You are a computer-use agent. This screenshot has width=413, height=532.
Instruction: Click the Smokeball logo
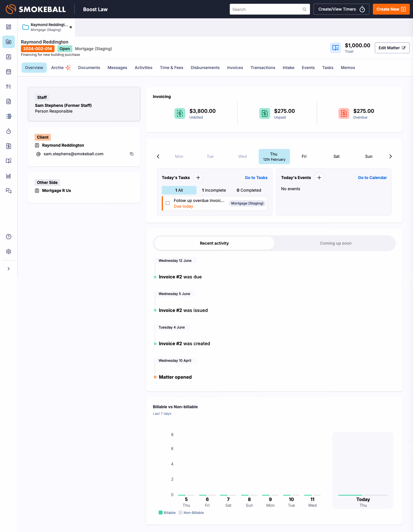[36, 9]
